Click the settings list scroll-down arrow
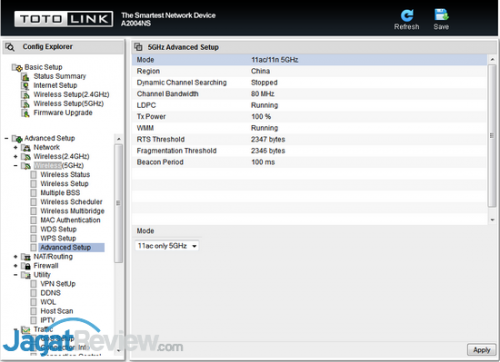500x362 pixels. coord(492,220)
